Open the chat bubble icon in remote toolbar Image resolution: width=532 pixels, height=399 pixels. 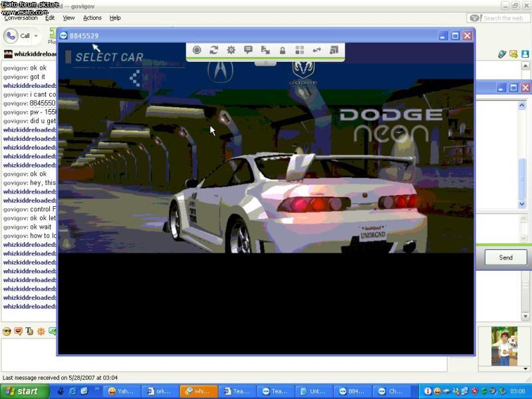pyautogui.click(x=248, y=51)
